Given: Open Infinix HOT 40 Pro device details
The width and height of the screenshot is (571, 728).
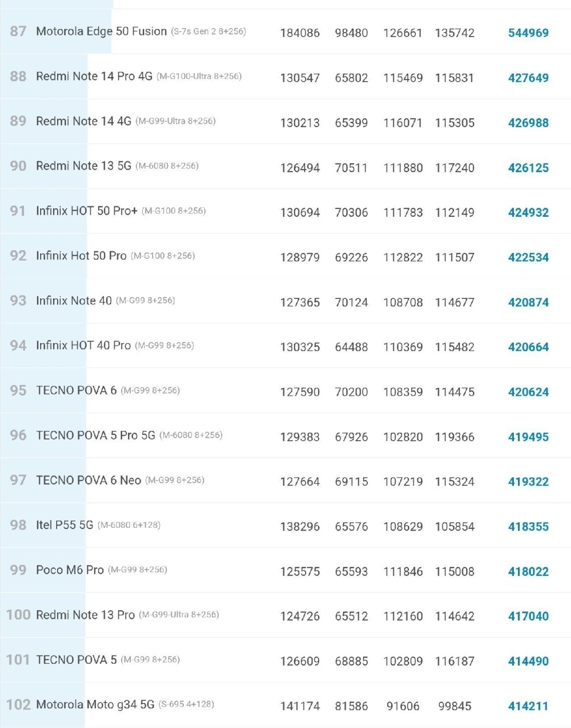Looking at the screenshot, I should pos(83,345).
